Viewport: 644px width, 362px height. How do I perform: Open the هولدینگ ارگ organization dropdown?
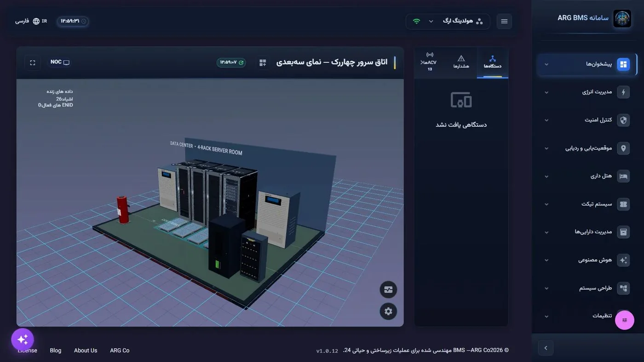[x=448, y=21]
